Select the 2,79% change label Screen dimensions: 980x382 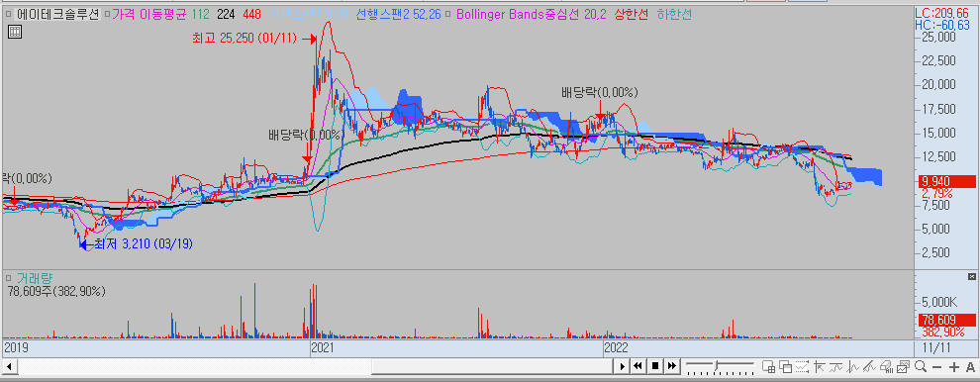(936, 193)
